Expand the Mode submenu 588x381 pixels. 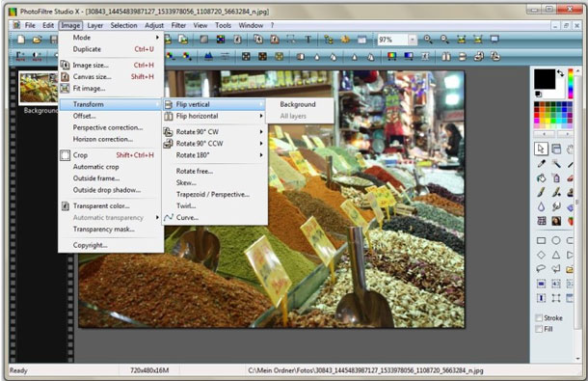pyautogui.click(x=112, y=38)
